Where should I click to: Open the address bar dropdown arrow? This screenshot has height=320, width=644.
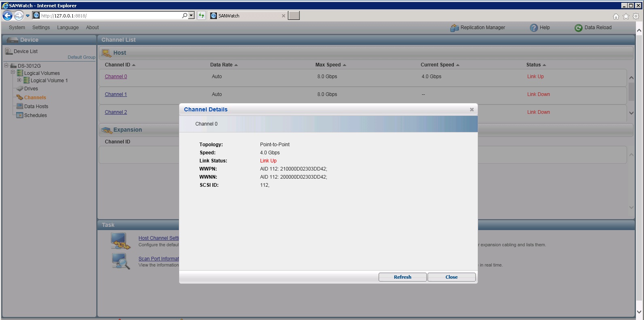point(191,15)
